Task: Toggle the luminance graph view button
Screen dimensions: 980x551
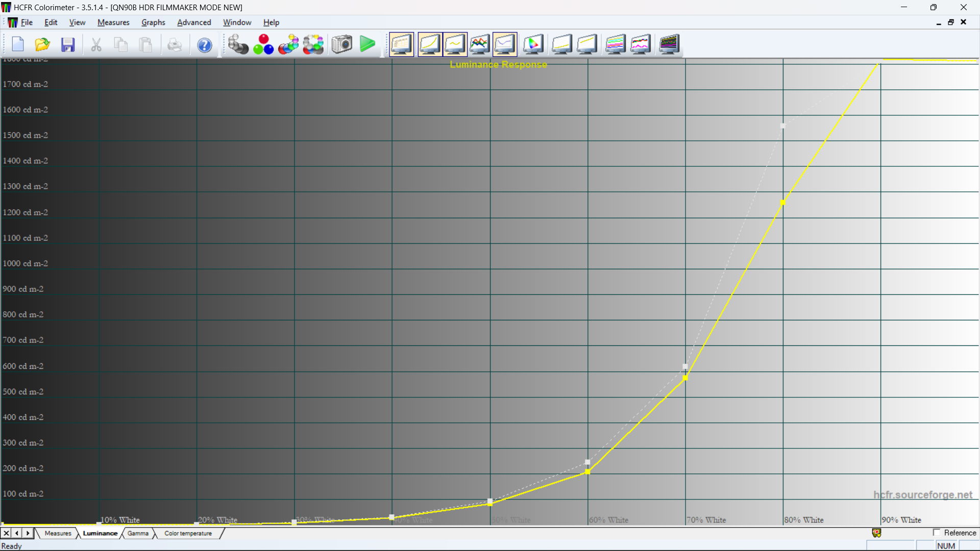Action: pos(429,44)
